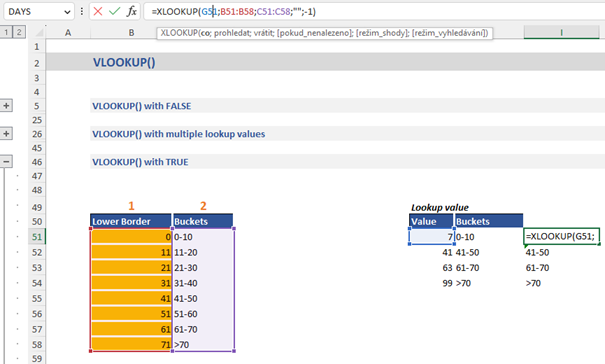
Task: Select row 2 header
Action: click(x=37, y=63)
